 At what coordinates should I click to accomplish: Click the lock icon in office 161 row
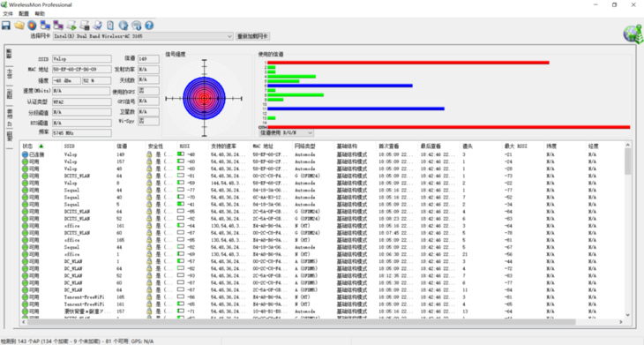click(149, 226)
